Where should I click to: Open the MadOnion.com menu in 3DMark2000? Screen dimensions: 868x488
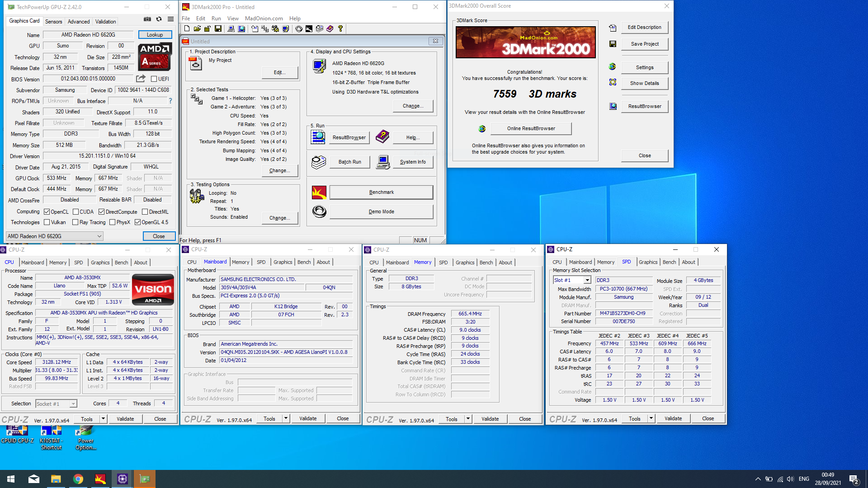[264, 19]
